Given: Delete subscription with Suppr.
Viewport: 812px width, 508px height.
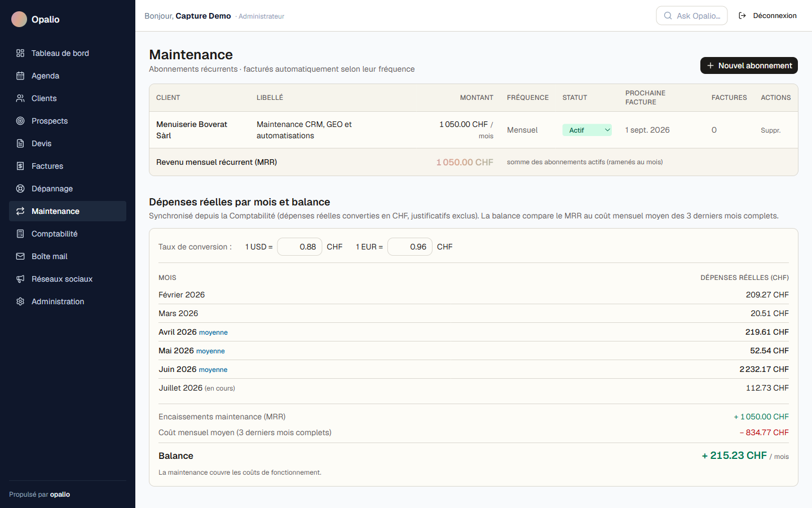Looking at the screenshot, I should tap(770, 130).
